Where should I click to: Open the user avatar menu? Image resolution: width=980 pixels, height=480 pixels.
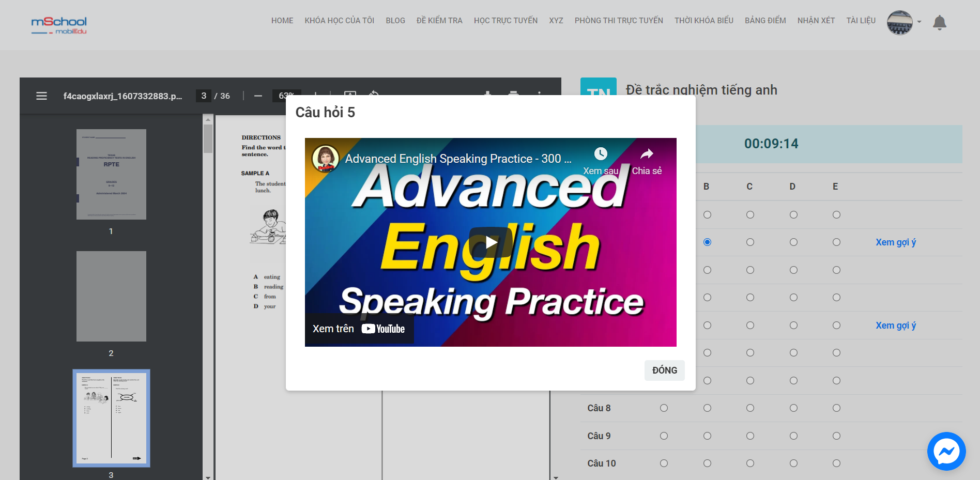[900, 23]
